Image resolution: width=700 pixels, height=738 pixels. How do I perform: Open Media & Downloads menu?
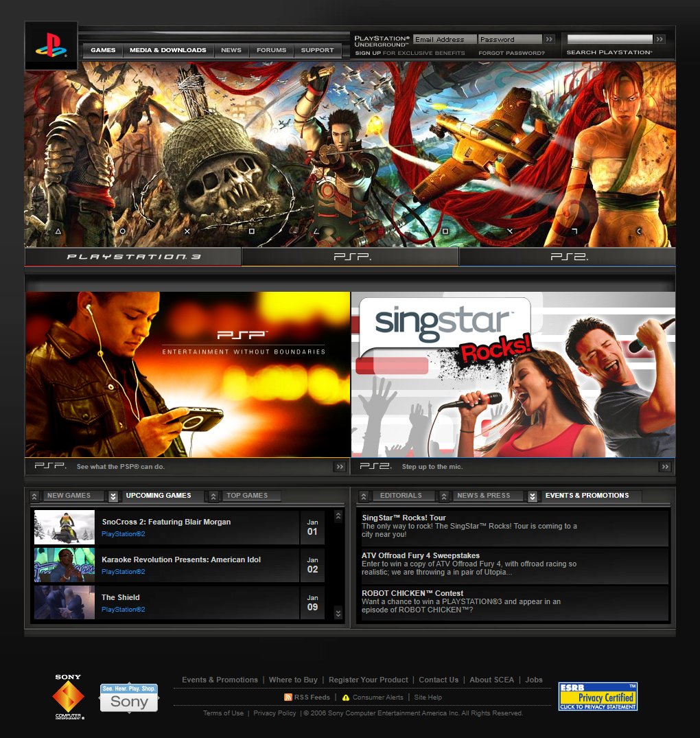(168, 50)
